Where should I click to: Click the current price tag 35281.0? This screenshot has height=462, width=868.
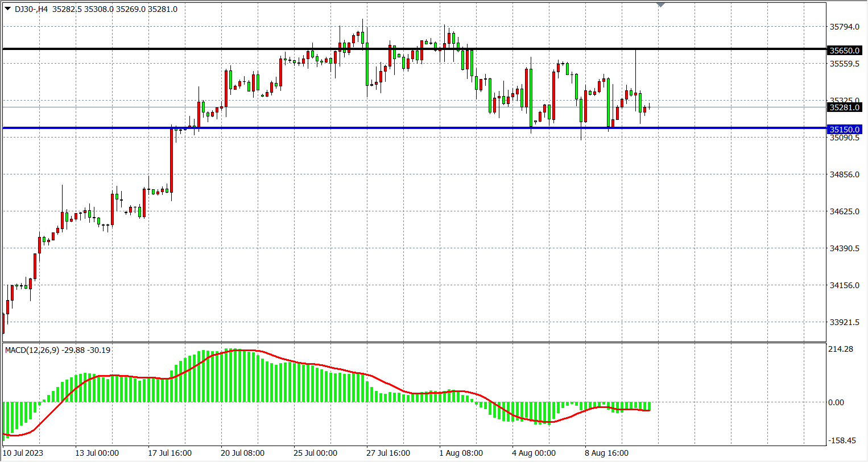click(844, 107)
